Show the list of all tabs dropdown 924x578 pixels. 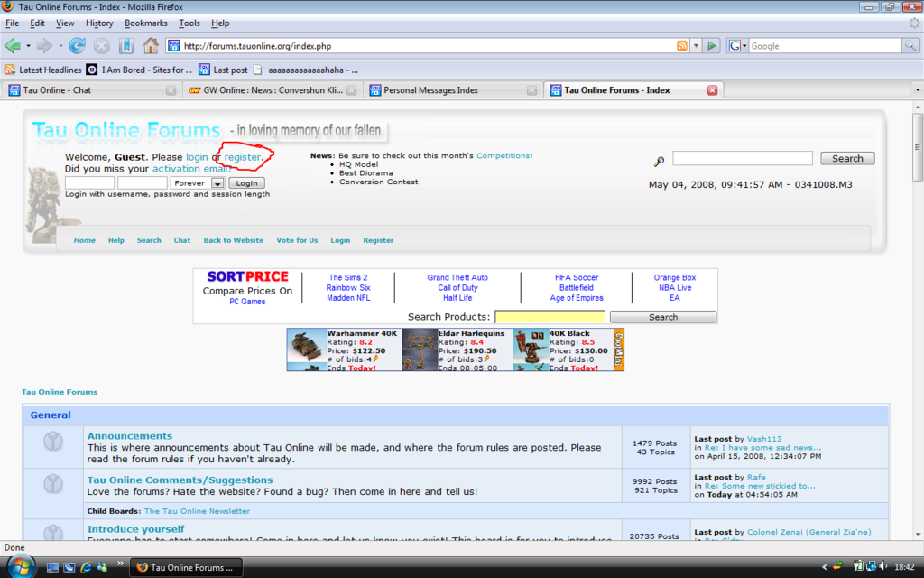(x=918, y=90)
